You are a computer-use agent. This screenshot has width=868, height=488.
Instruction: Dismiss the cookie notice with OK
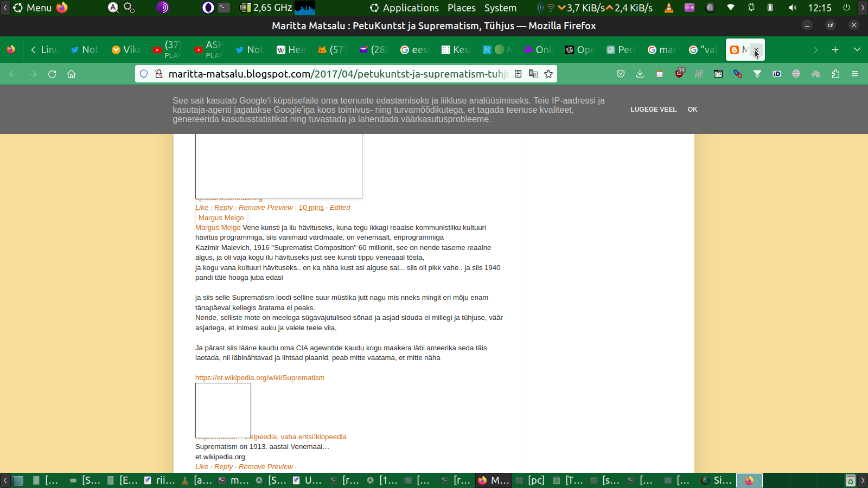(692, 110)
